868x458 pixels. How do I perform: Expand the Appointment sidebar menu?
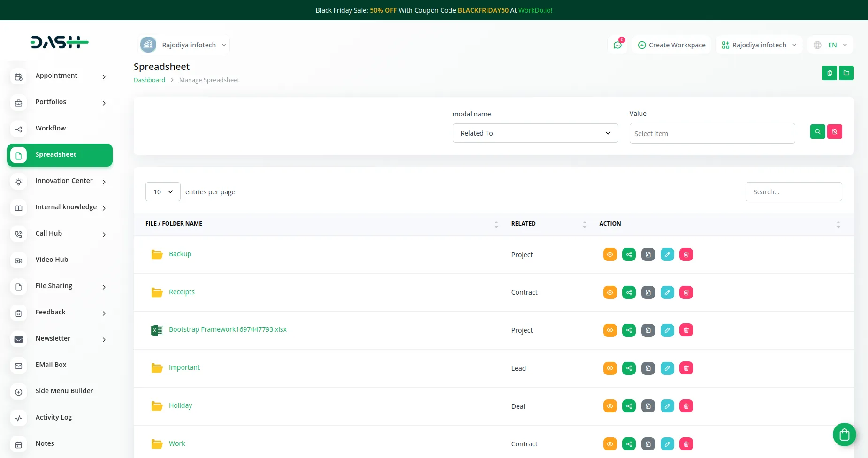click(x=60, y=76)
